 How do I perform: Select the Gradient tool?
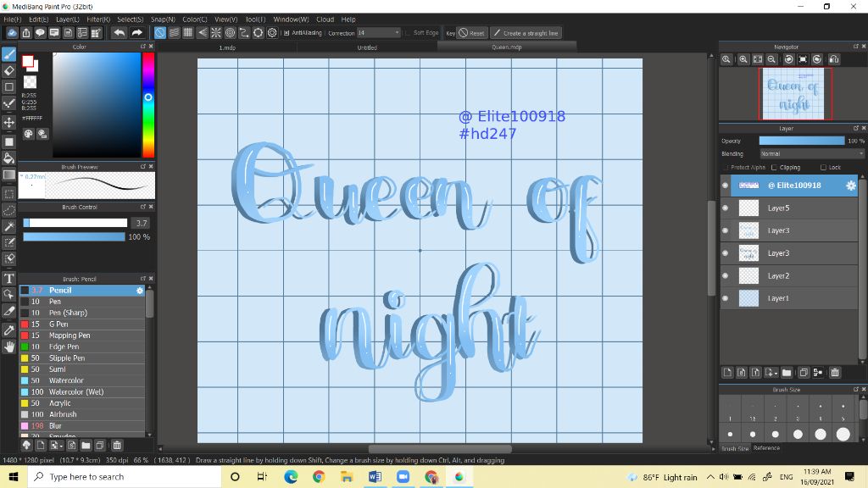8,175
